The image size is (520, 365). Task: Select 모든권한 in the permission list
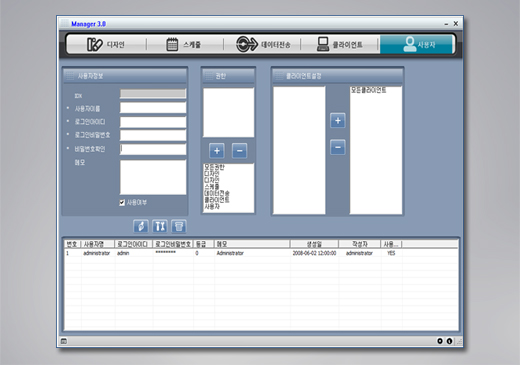point(214,167)
